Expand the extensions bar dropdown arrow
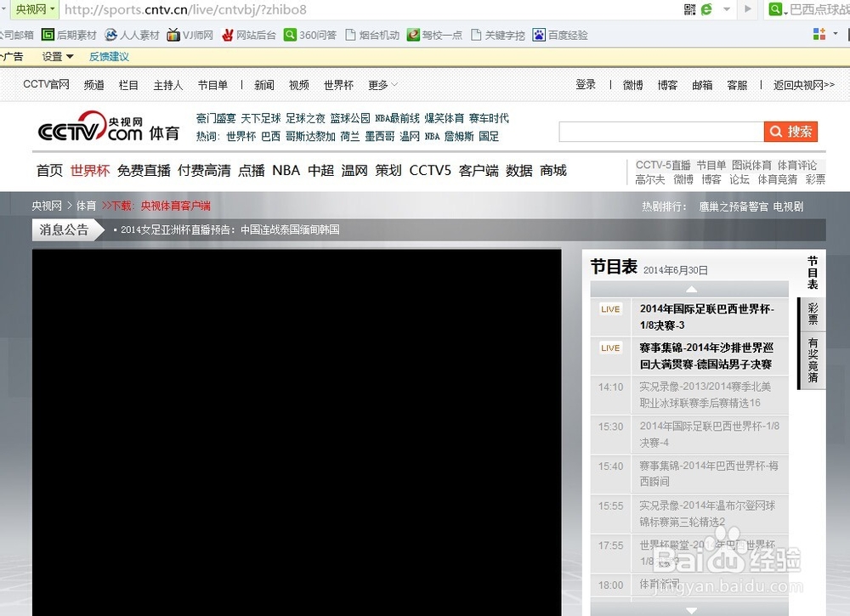This screenshot has height=616, width=850. click(836, 34)
